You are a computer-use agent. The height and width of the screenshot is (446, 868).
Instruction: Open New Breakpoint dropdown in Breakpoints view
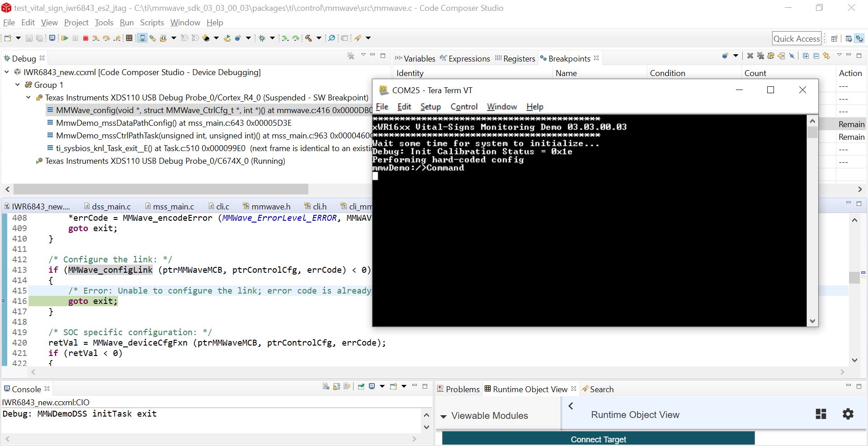click(736, 56)
